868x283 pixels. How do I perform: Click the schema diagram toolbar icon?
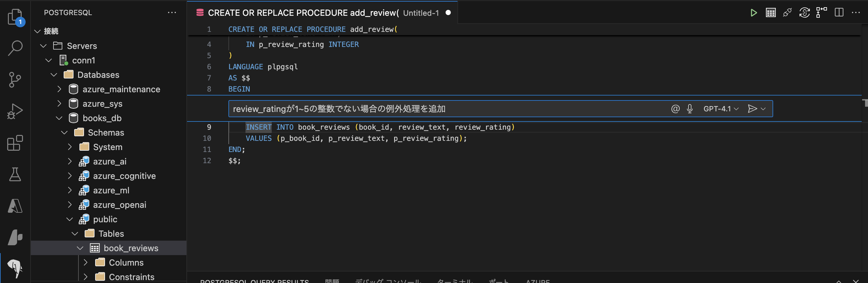point(821,12)
